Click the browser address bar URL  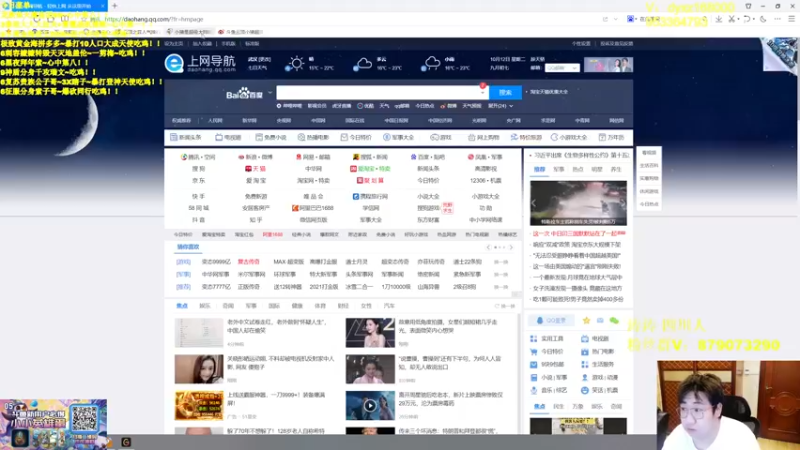pyautogui.click(x=154, y=19)
